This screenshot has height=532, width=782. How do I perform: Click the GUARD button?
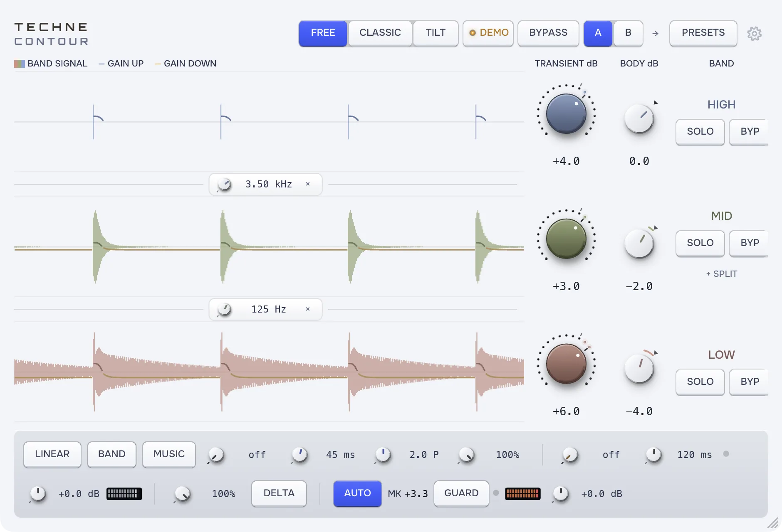click(461, 493)
